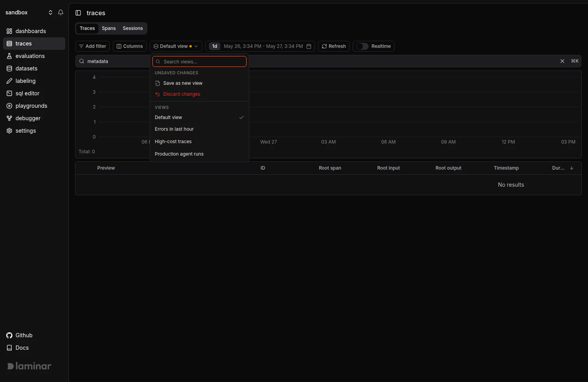
Task: Click the Root input column header
Action: [x=388, y=168]
